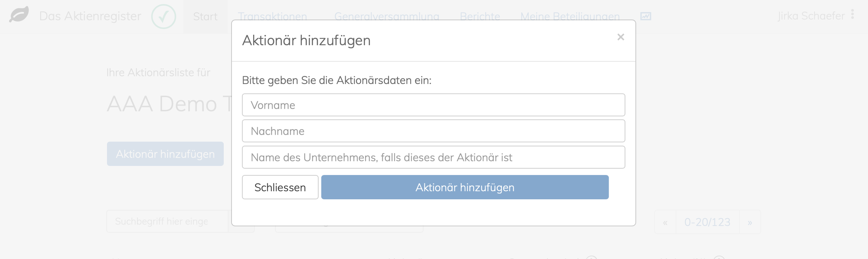Click the leaf logo icon
This screenshot has width=868, height=259.
pyautogui.click(x=19, y=15)
